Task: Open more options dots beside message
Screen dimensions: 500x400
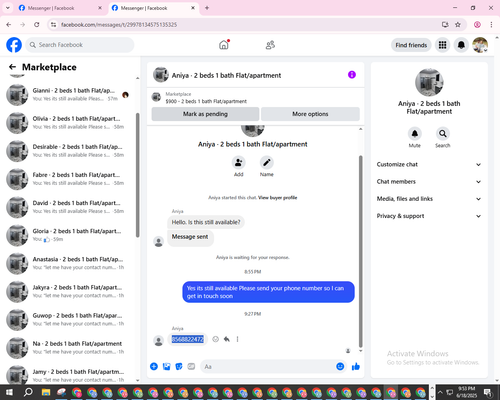Action: point(237,339)
